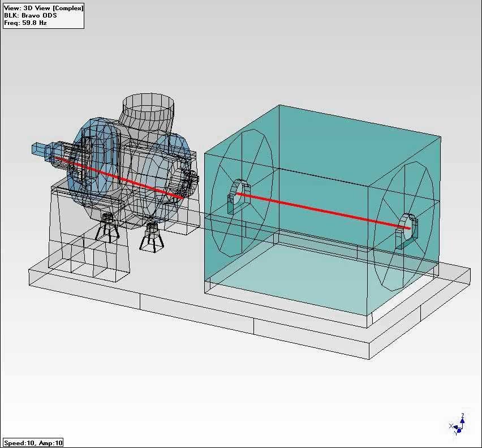
Task: Click the 'BLK: Bravo ODS' label
Action: [x=31, y=15]
